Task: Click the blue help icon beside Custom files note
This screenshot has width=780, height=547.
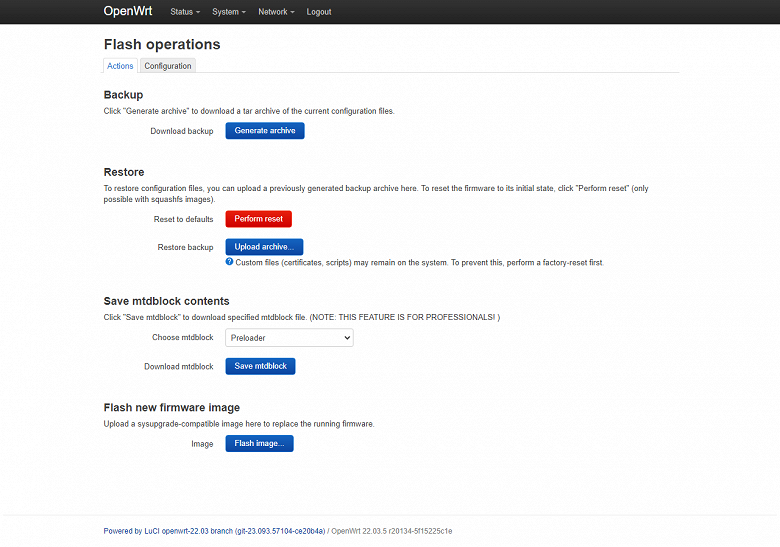Action: click(229, 262)
